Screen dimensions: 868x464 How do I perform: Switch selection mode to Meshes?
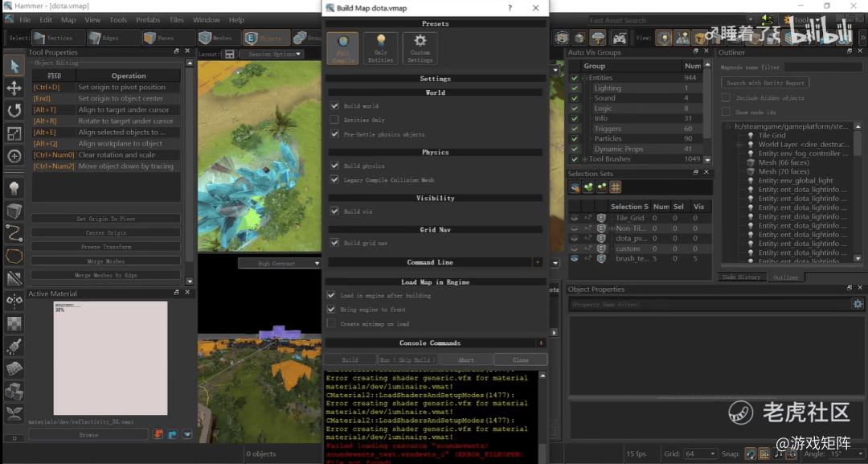215,38
